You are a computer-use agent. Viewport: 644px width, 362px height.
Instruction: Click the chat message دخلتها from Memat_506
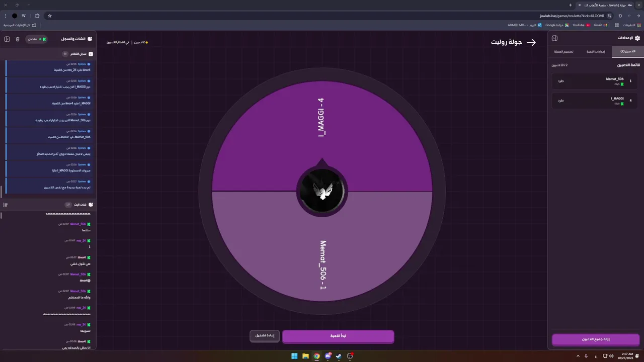click(86, 230)
